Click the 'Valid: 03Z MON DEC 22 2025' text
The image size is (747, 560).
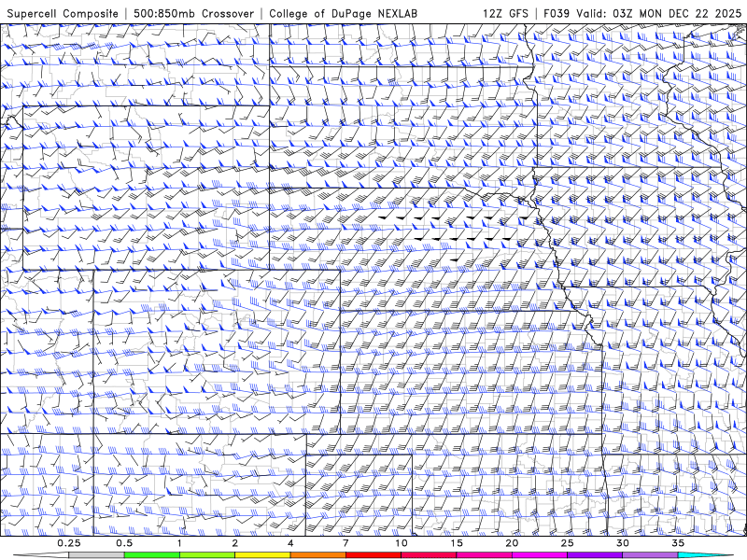(659, 13)
